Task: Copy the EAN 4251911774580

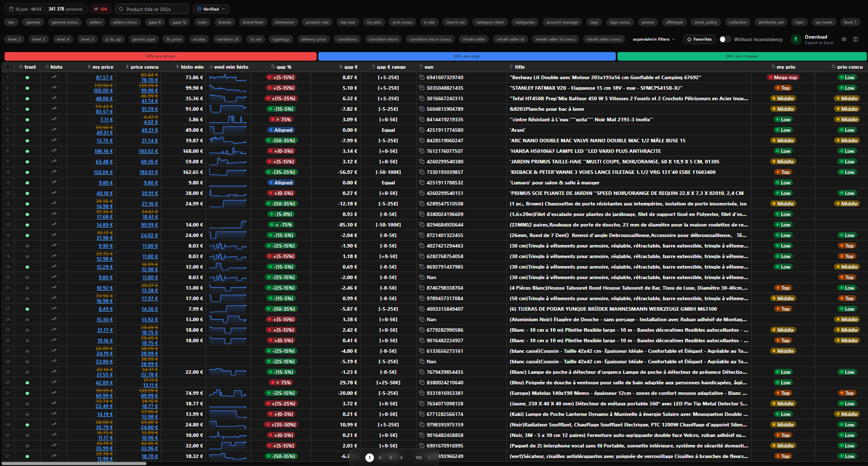Action: 422,130
